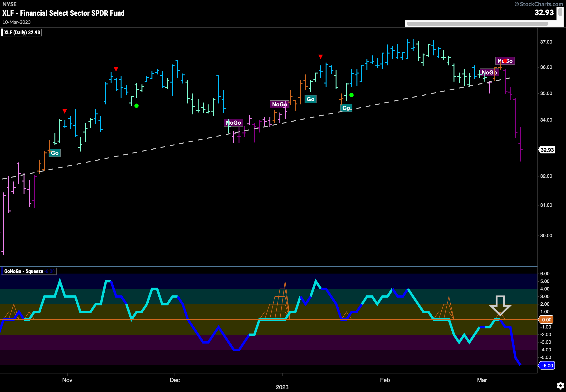Click the 37.00 price axis label

click(546, 42)
